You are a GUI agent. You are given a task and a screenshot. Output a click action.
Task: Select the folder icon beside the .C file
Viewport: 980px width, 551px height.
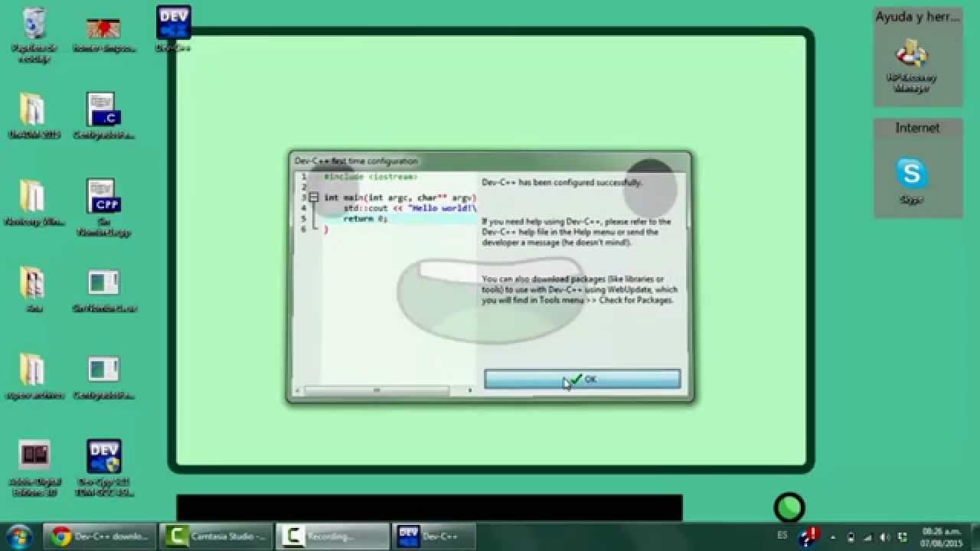pos(34,116)
